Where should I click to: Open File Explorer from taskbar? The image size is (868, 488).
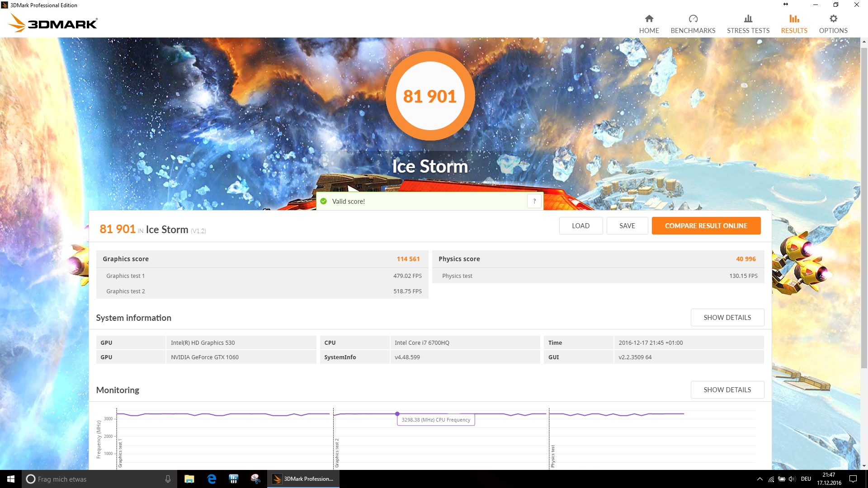(189, 479)
